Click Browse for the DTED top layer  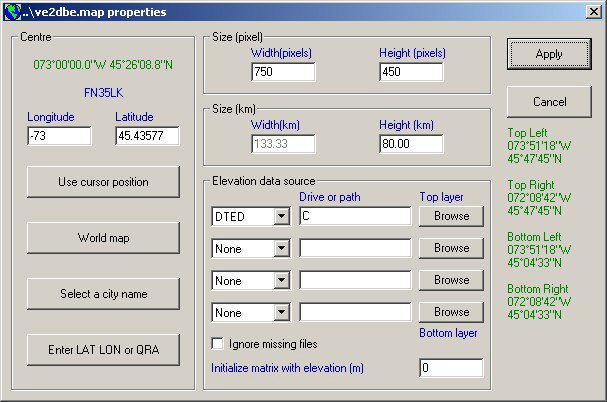point(451,216)
